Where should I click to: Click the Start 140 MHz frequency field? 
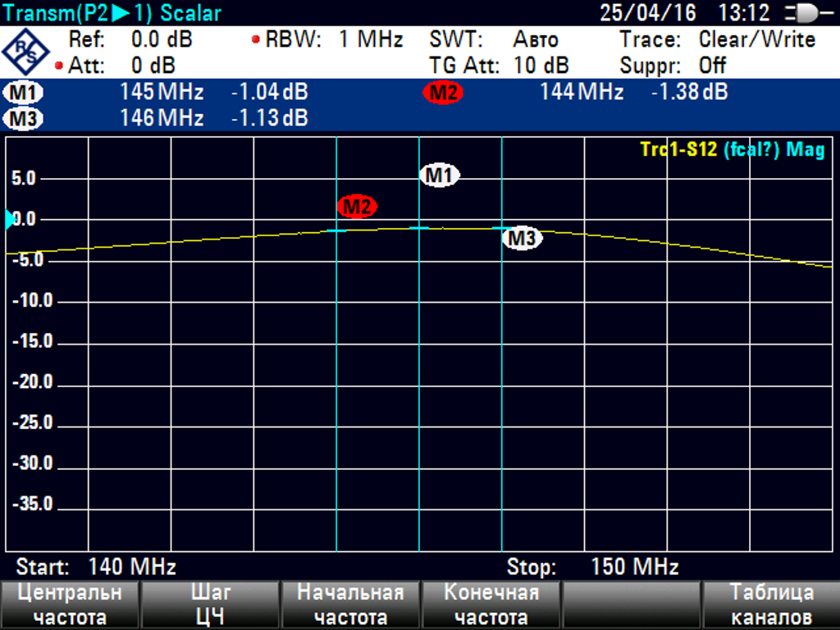tap(96, 567)
